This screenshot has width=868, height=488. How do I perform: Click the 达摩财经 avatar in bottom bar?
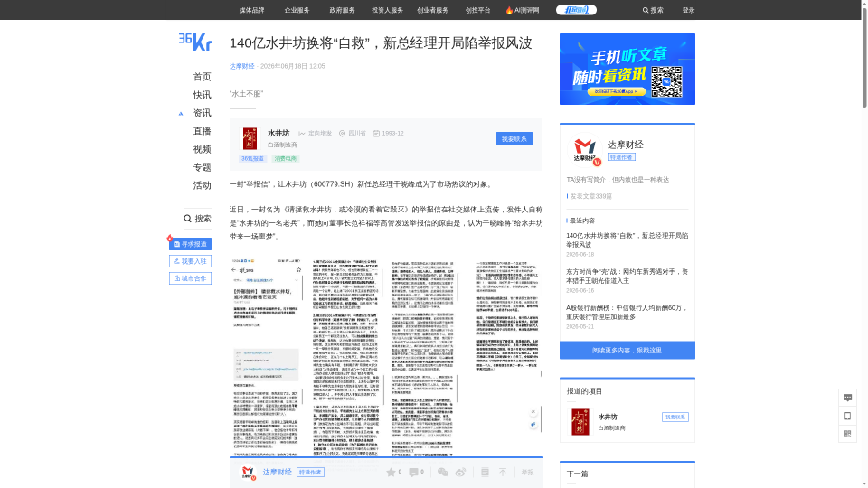pos(248,472)
